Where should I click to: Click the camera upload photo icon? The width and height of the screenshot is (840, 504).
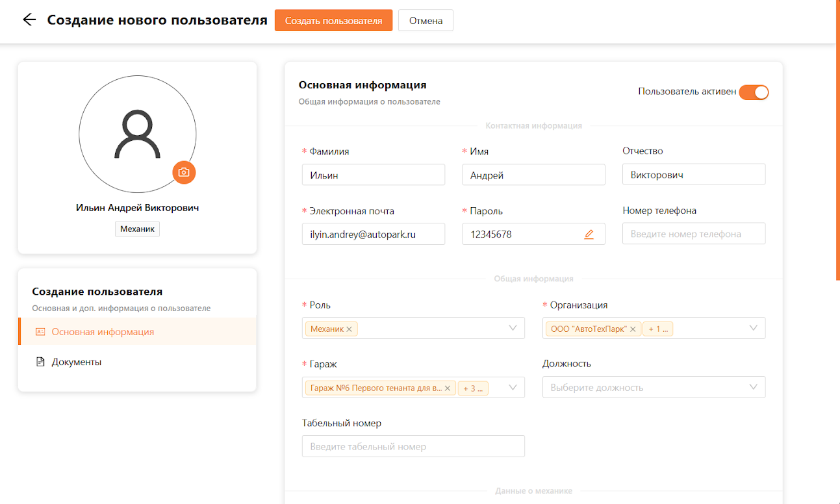tap(184, 172)
